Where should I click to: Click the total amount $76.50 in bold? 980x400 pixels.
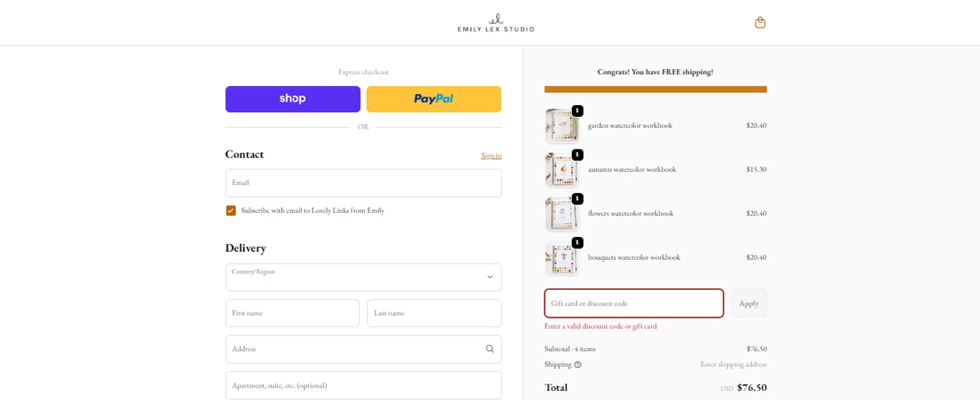pyautogui.click(x=752, y=388)
